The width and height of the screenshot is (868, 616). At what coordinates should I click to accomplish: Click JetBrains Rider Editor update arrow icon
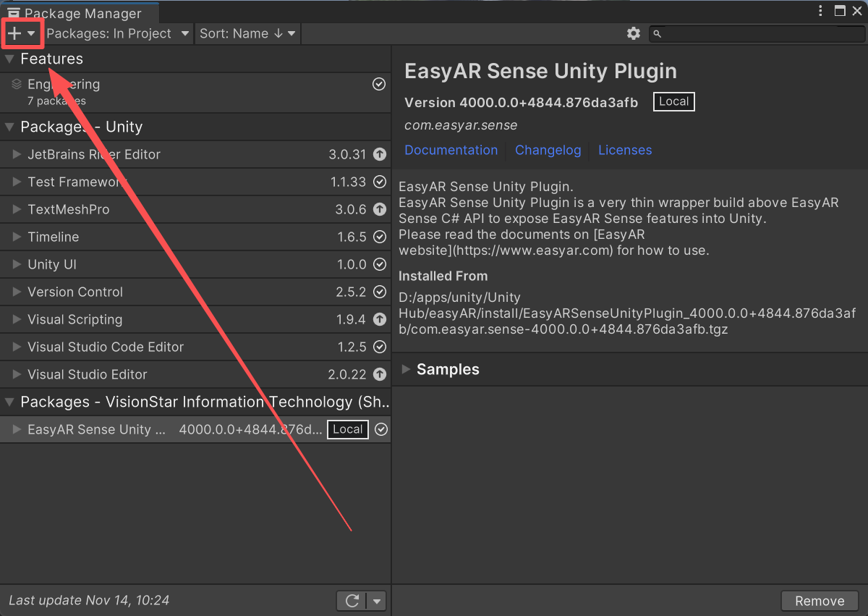[x=380, y=154]
